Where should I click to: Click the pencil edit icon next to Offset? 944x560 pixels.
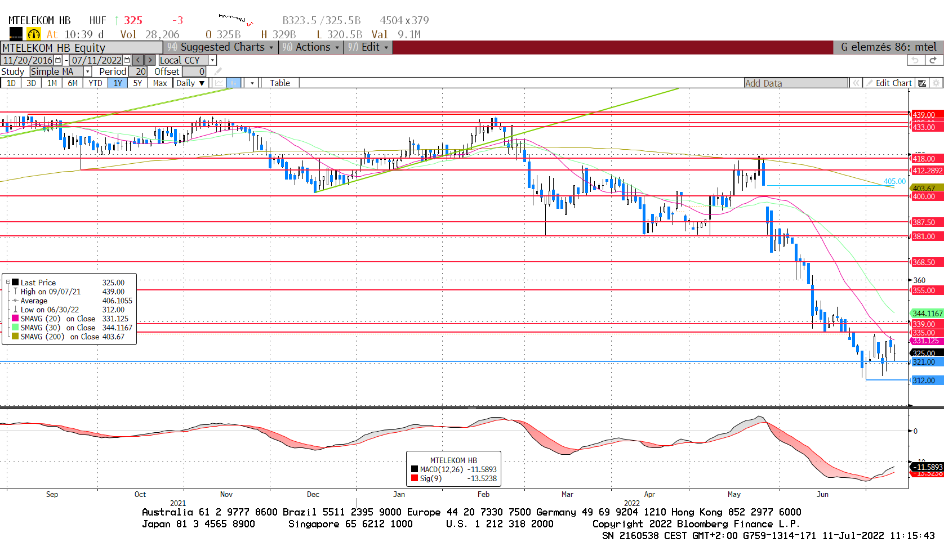218,71
